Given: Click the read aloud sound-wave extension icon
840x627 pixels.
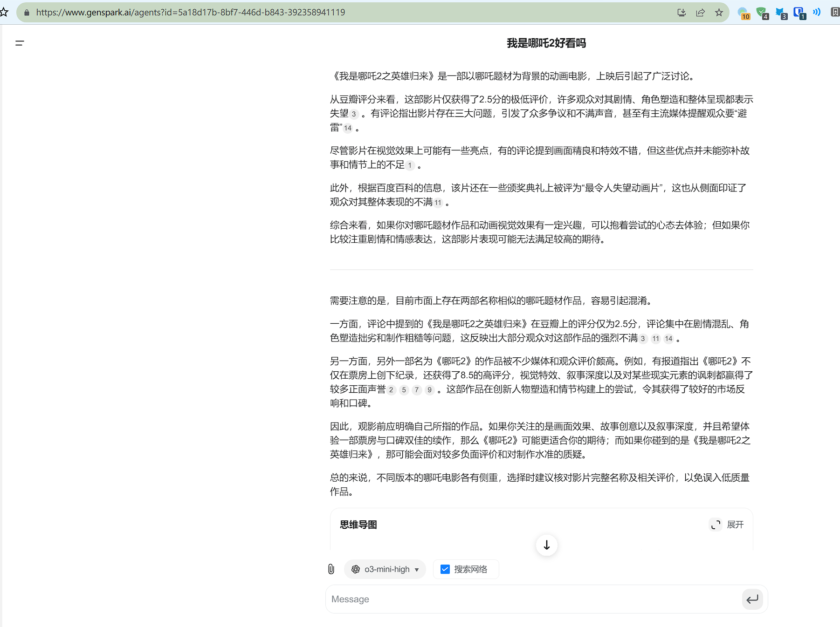Looking at the screenshot, I should click(817, 12).
